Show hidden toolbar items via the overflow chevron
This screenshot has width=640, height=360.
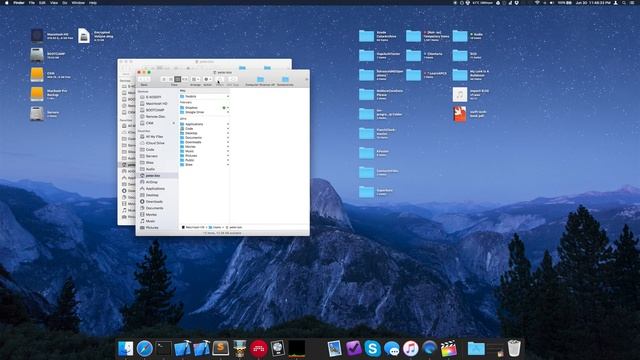[x=307, y=79]
